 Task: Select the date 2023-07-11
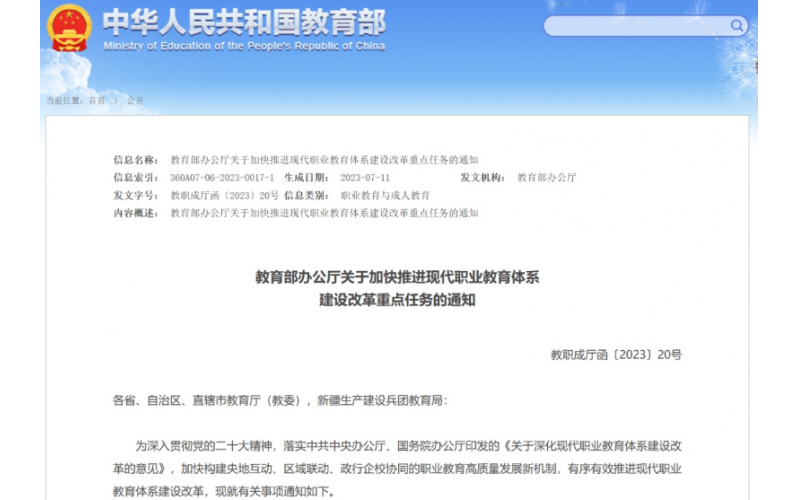click(365, 178)
